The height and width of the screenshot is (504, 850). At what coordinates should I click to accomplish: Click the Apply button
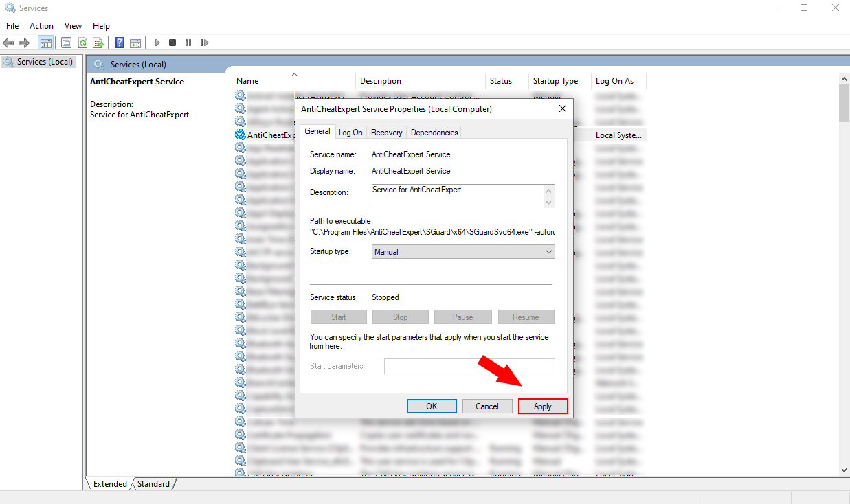point(543,406)
